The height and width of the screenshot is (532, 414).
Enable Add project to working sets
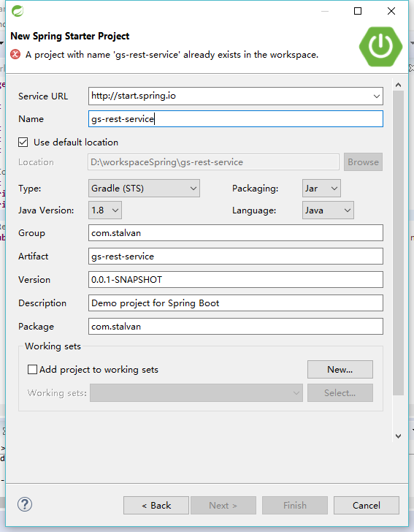(x=32, y=370)
